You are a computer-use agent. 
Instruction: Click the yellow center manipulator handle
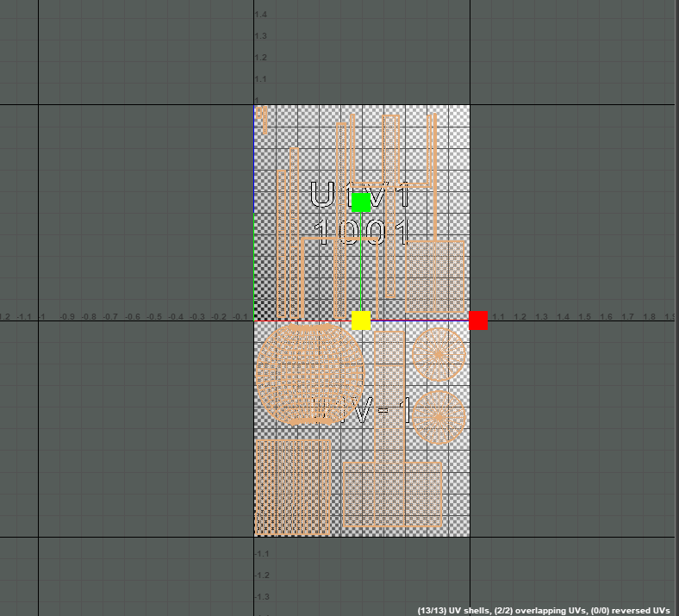pos(361,320)
